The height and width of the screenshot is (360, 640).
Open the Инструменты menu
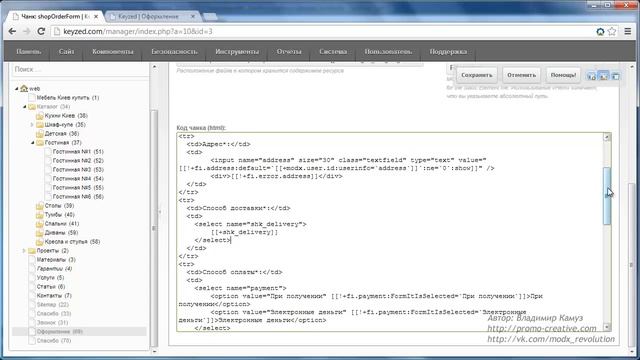237,52
